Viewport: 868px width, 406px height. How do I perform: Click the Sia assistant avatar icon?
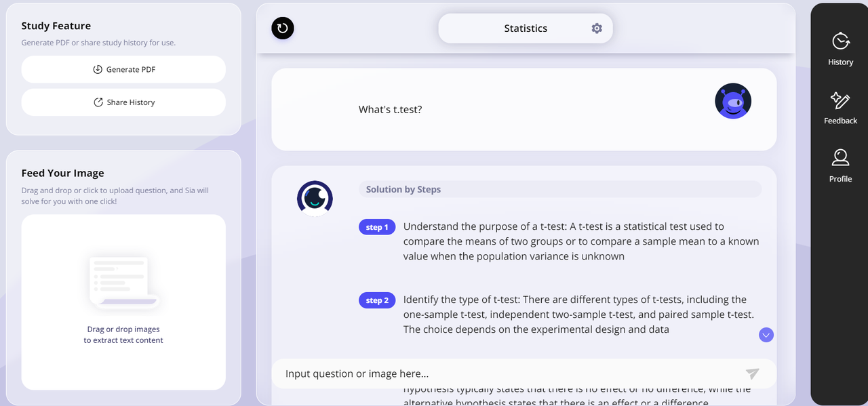[x=315, y=199]
